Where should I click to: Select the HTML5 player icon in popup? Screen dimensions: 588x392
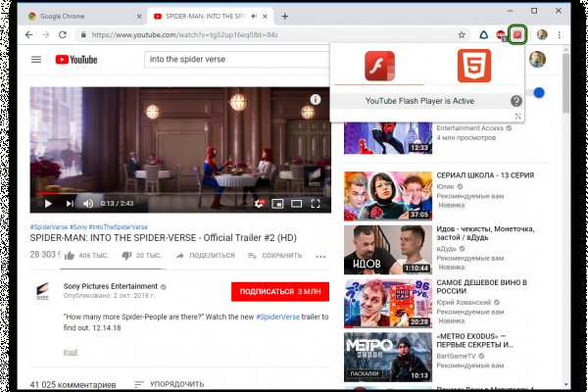tap(474, 67)
